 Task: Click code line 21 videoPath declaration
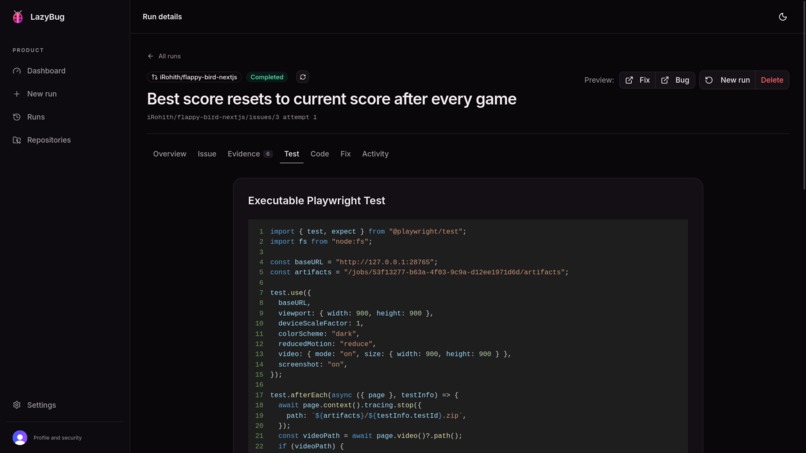[370, 436]
